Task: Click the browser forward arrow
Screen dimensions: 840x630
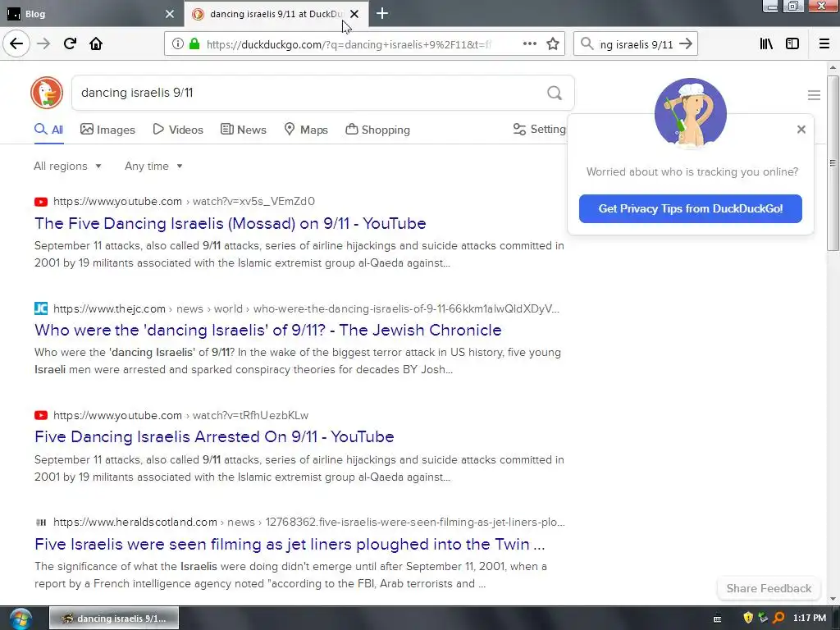Action: (x=43, y=43)
